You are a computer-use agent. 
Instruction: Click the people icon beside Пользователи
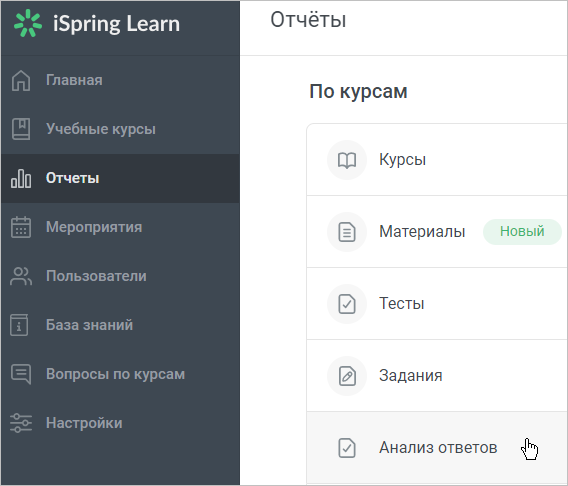(x=21, y=276)
